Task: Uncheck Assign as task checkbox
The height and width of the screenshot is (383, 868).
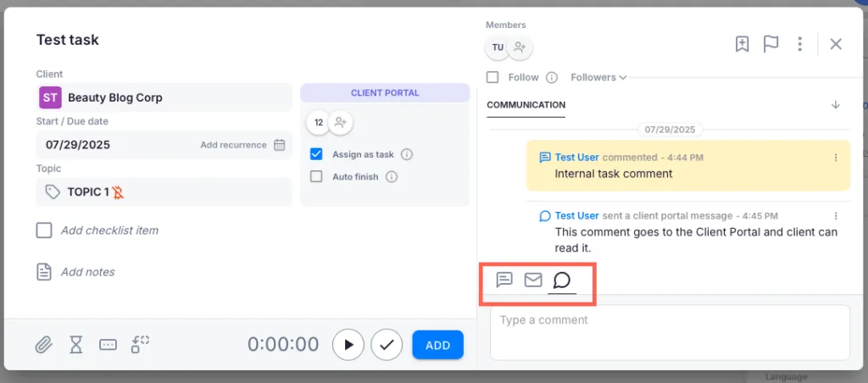Action: pos(316,154)
